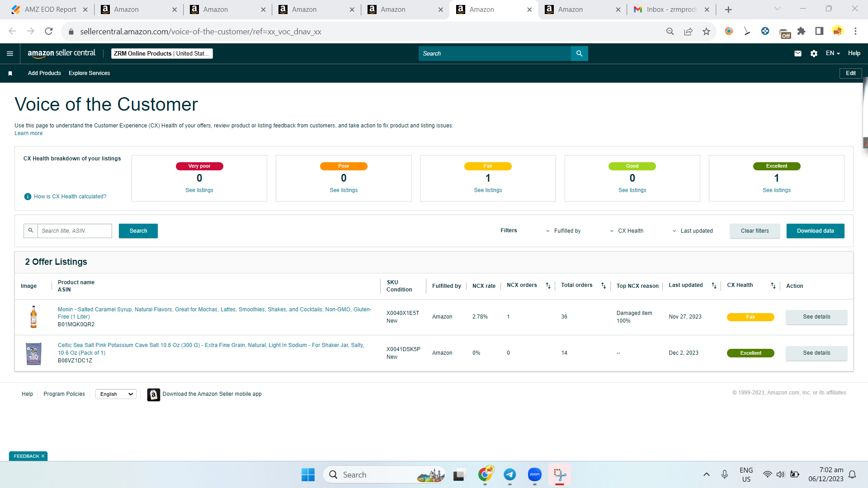Open the Monin Salted Caramel Syrup product link

(214, 313)
